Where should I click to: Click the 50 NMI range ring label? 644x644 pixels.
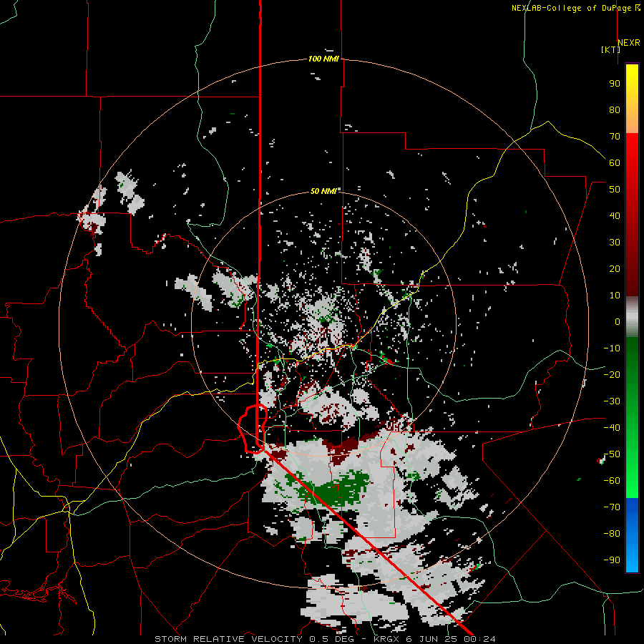point(323,191)
